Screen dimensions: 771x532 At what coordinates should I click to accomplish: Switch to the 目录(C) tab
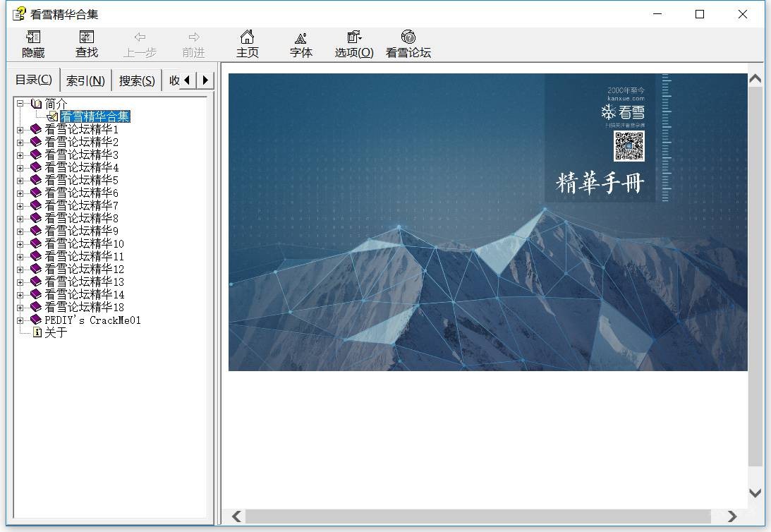pyautogui.click(x=33, y=80)
